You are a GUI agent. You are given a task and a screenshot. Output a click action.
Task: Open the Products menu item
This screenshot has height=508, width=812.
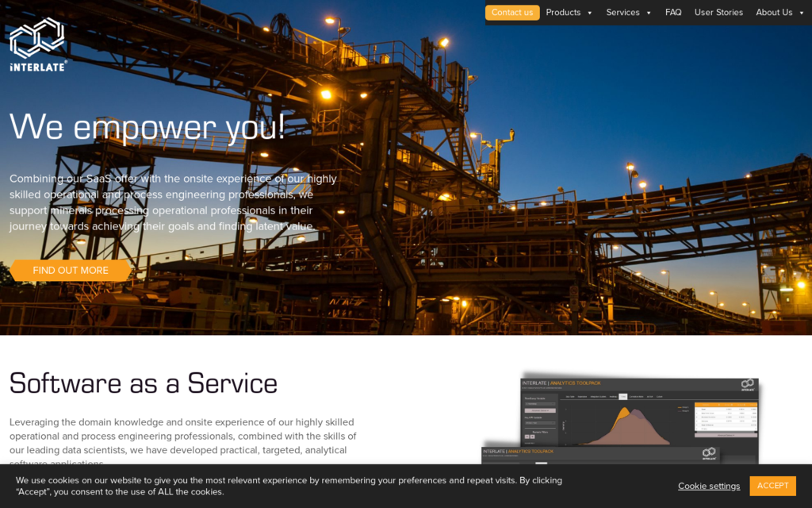click(563, 13)
